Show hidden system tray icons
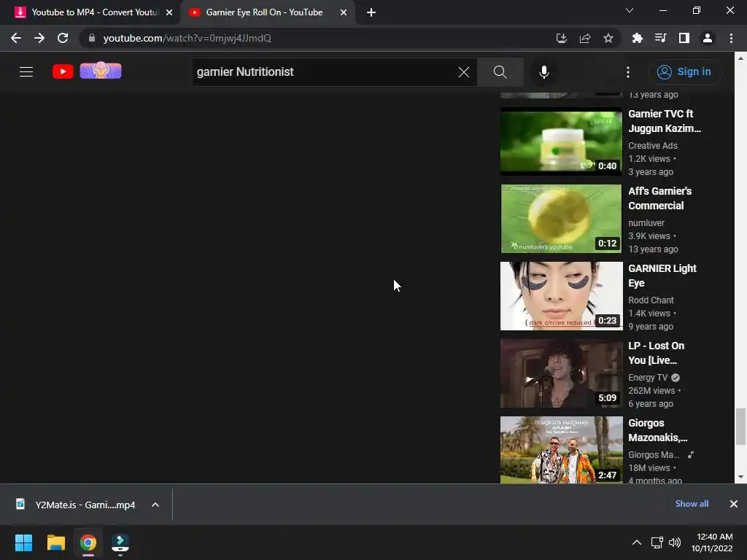Viewport: 747px width, 560px height. click(636, 542)
